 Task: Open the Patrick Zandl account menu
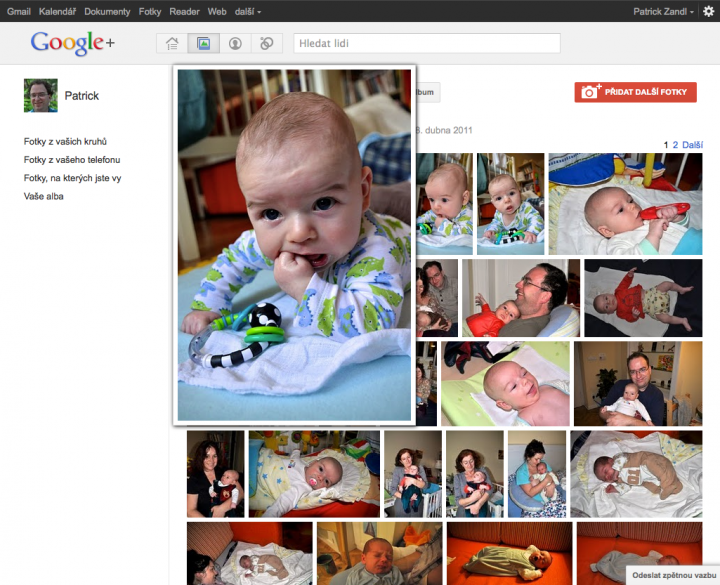coord(662,11)
